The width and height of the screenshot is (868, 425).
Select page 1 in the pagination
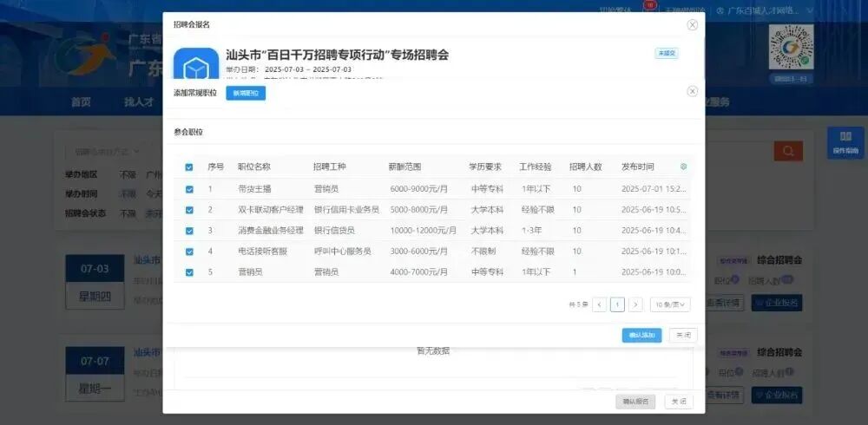618,304
